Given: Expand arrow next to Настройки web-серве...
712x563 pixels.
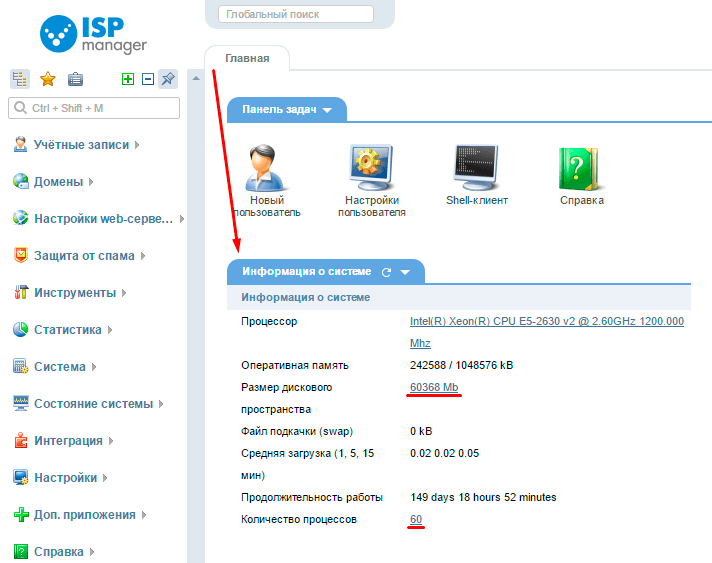Looking at the screenshot, I should coord(182,219).
